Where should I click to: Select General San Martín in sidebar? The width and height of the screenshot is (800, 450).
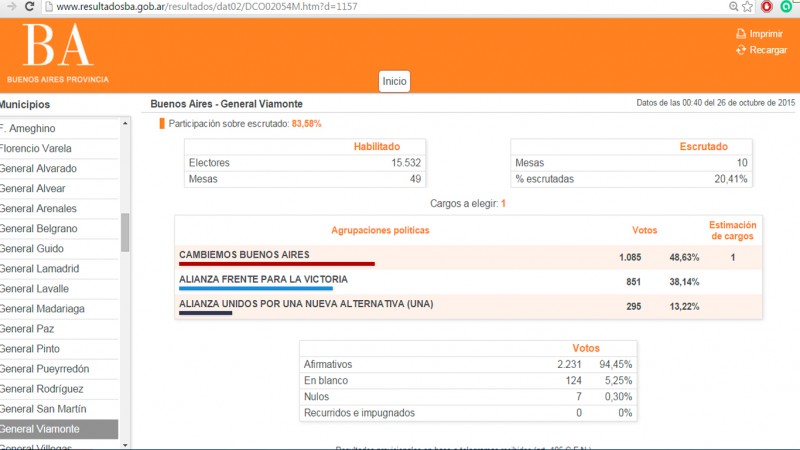pos(43,409)
